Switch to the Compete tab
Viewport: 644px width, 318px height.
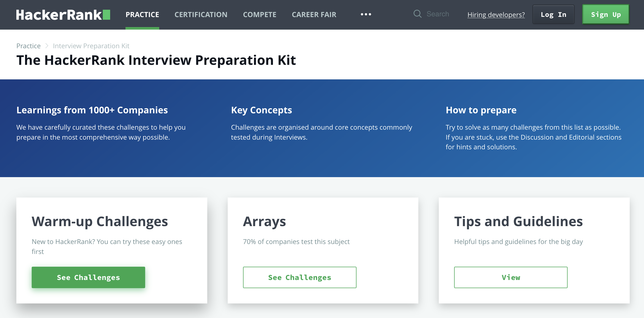(x=259, y=15)
